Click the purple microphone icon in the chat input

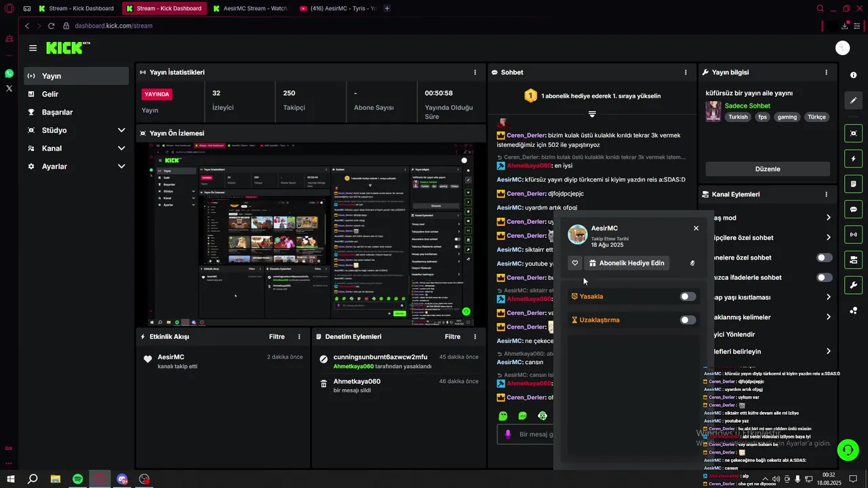(508, 434)
